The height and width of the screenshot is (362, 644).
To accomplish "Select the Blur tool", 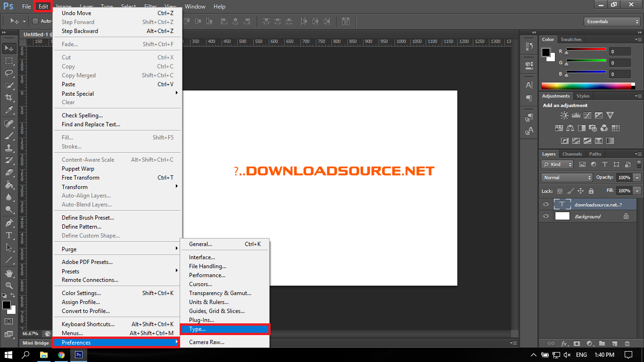I will 9,197.
